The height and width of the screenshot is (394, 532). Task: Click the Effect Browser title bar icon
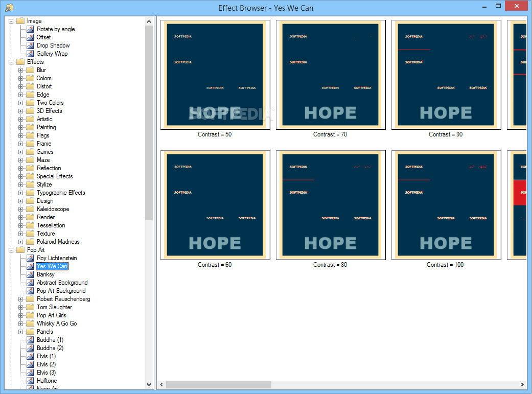click(x=9, y=7)
